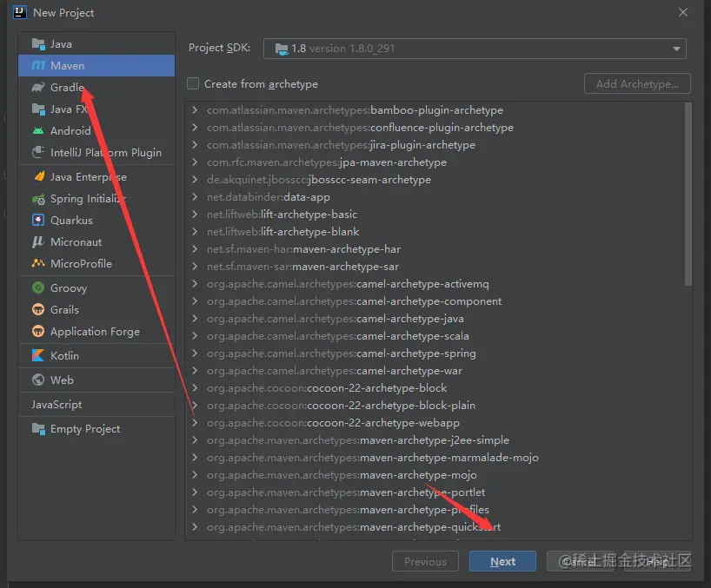Expand confluence-plugin-archetype node
Viewport: 711px width, 588px height.
point(195,128)
